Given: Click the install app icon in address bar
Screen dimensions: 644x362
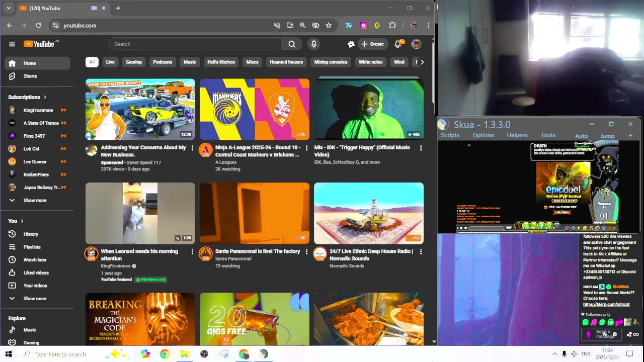Looking at the screenshot, I should coord(290,25).
